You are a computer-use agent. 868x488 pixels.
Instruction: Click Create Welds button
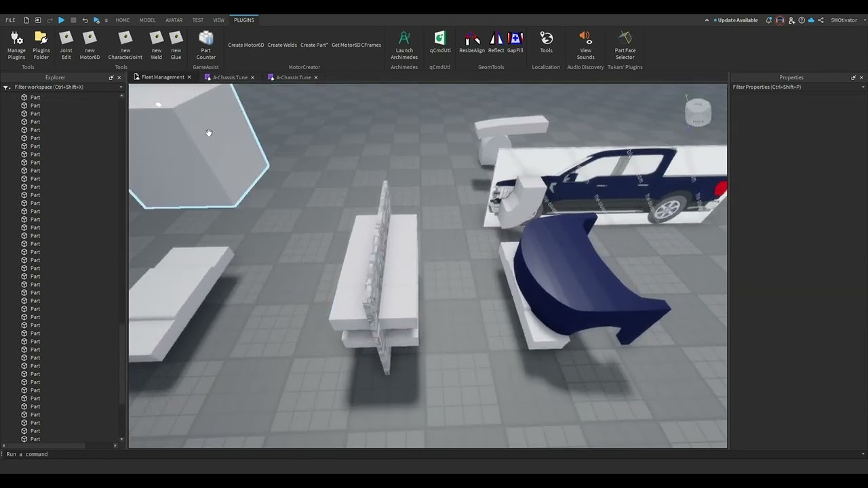pos(282,45)
